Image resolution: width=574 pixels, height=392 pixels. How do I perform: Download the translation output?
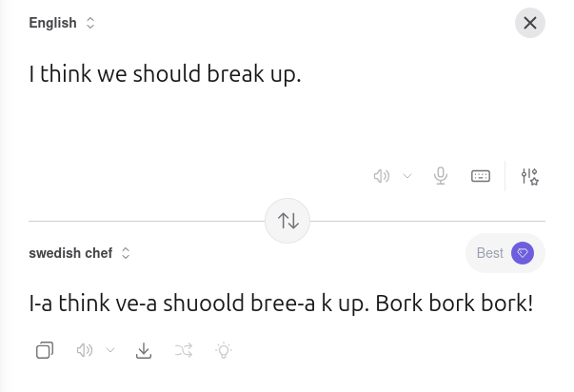pyautogui.click(x=144, y=350)
